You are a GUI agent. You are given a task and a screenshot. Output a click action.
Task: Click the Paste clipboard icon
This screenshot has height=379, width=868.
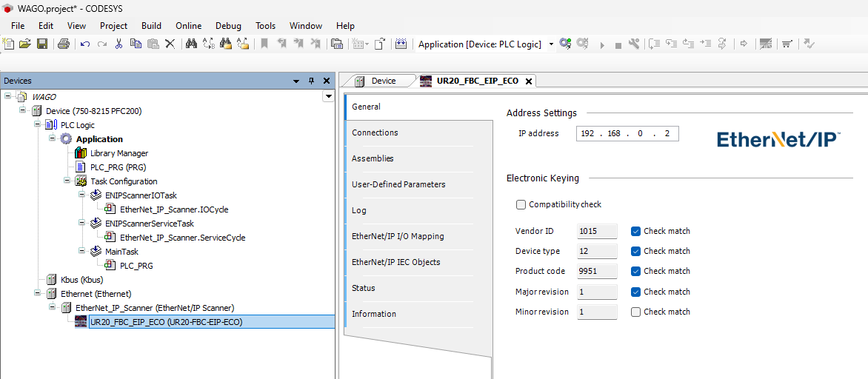pos(153,44)
